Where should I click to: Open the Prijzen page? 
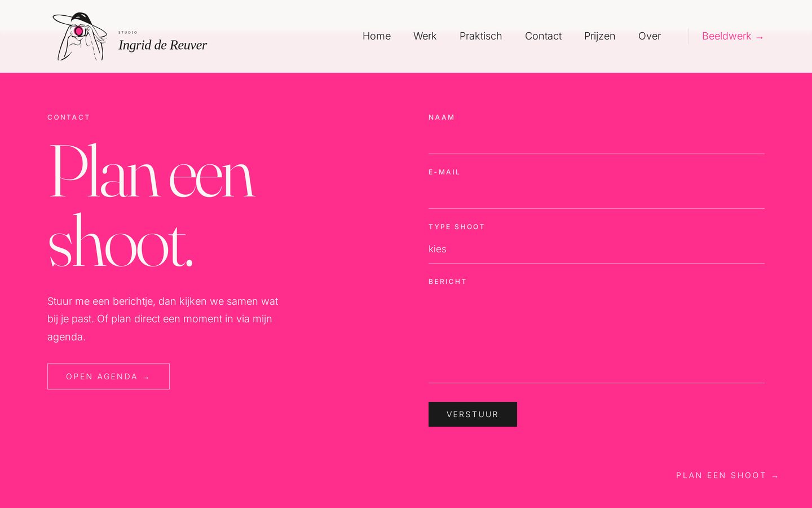(599, 36)
